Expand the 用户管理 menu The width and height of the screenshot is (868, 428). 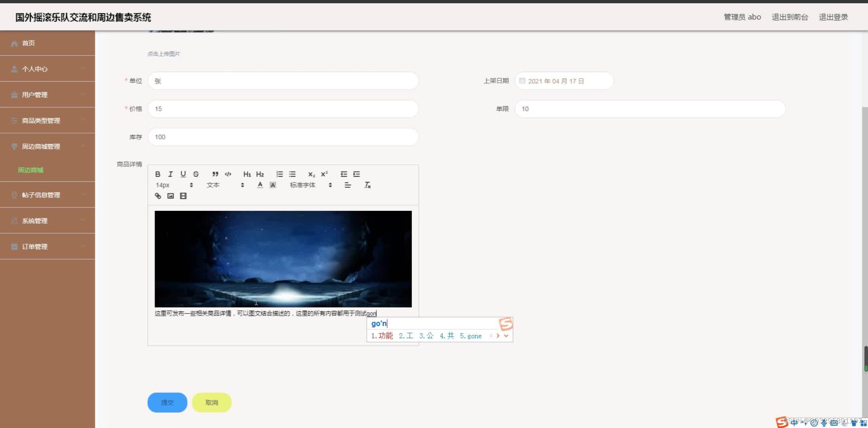tap(48, 94)
